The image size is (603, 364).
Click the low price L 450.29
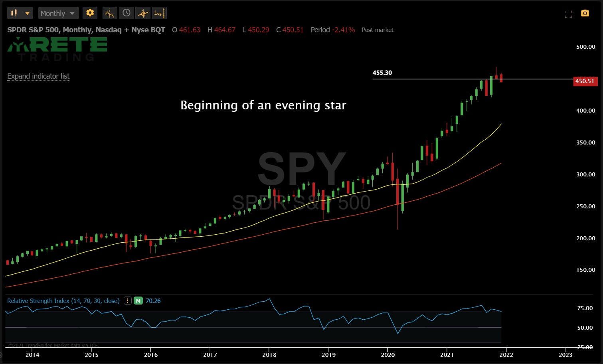click(x=256, y=30)
